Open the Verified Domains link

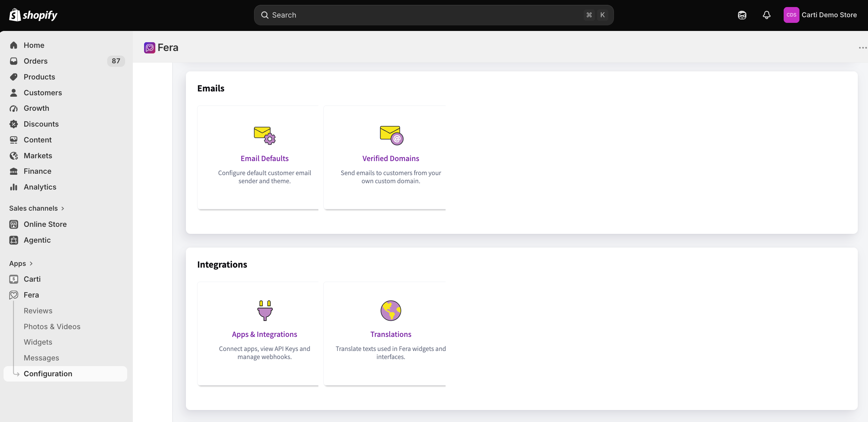coord(391,159)
